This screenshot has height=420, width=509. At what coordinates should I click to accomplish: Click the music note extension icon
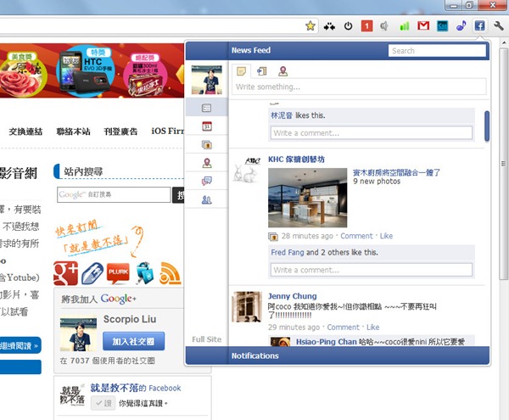pyautogui.click(x=461, y=25)
